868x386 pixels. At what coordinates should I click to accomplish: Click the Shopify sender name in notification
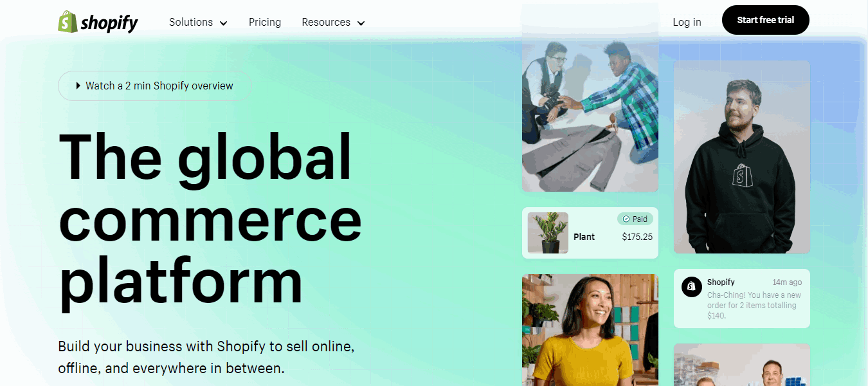point(721,282)
